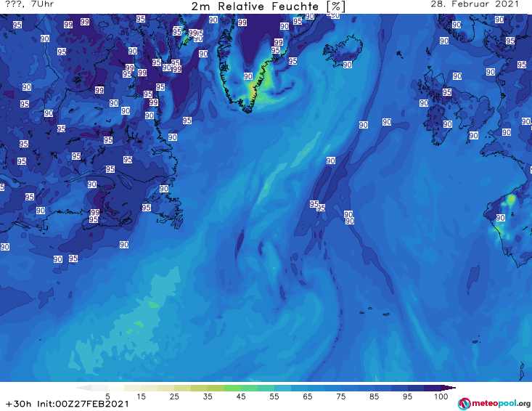This screenshot has width=532, height=411.
Task: Click legend scale value '5'
Action: pos(107,396)
